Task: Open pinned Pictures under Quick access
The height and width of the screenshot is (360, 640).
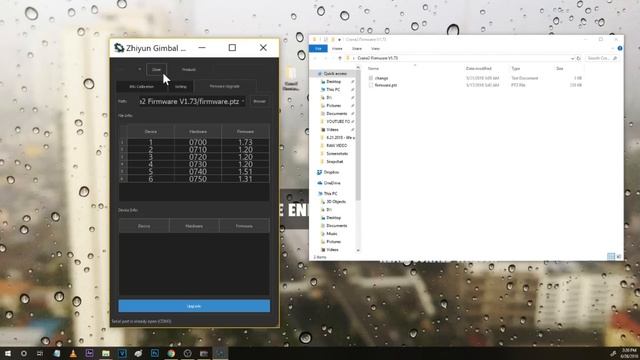Action: (333, 105)
